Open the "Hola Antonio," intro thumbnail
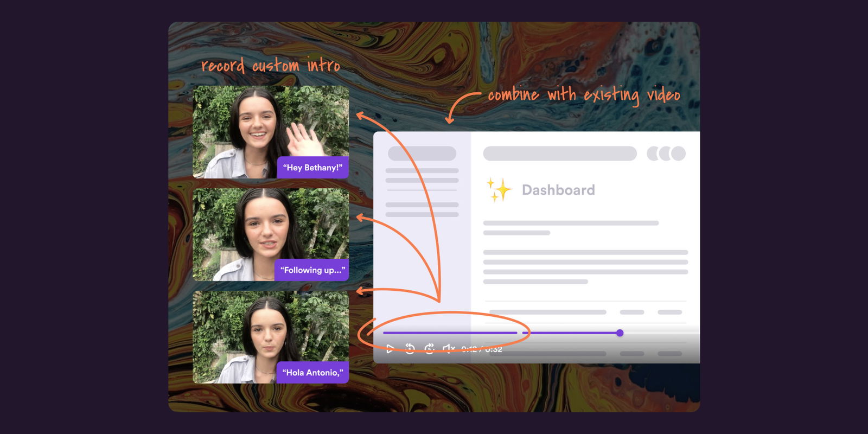The width and height of the screenshot is (868, 434). tap(271, 337)
